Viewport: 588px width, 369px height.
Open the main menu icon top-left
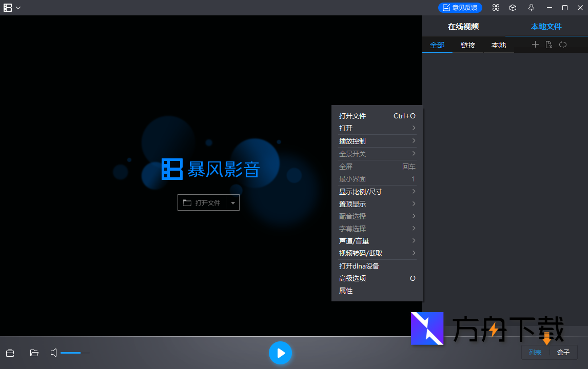tap(7, 8)
